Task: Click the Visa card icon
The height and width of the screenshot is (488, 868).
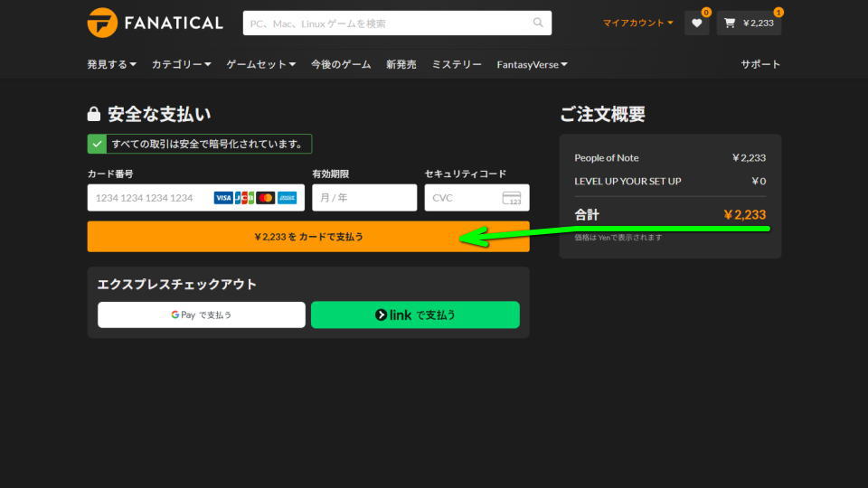Action: click(222, 198)
